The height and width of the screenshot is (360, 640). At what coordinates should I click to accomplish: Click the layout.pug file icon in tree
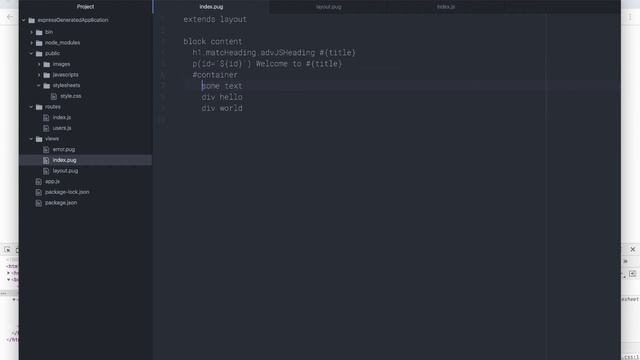pos(46,171)
